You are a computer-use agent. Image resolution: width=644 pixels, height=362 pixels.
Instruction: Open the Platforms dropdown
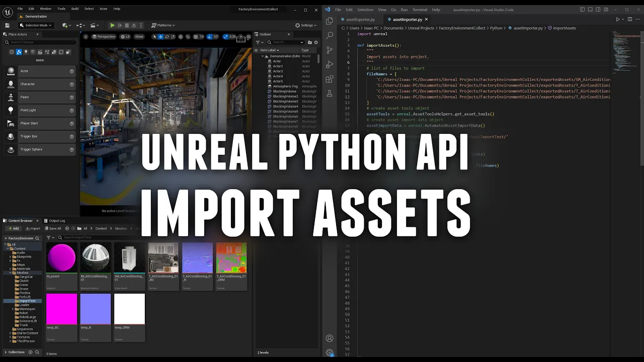click(164, 25)
